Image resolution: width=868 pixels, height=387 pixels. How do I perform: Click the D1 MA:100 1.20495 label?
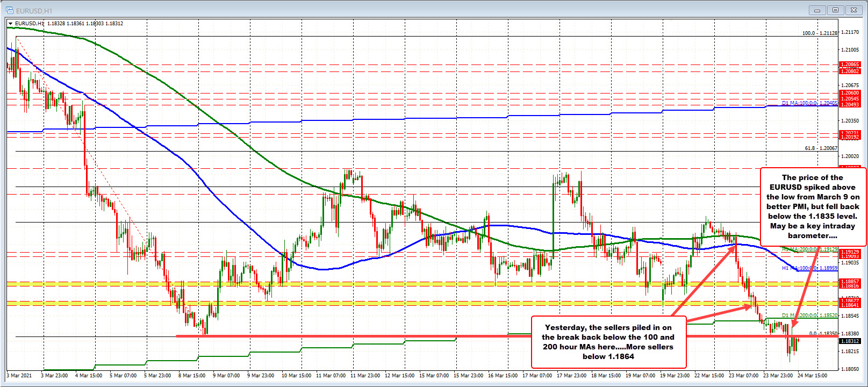809,103
